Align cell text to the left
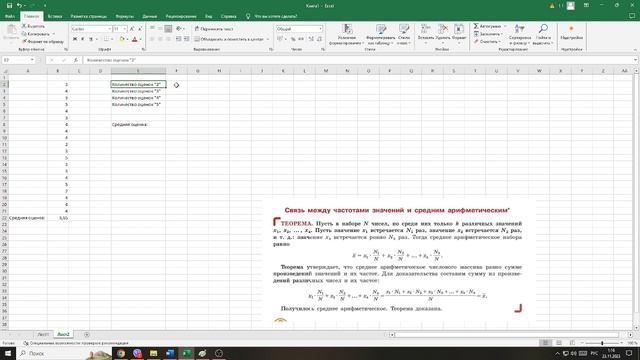 pos(152,39)
